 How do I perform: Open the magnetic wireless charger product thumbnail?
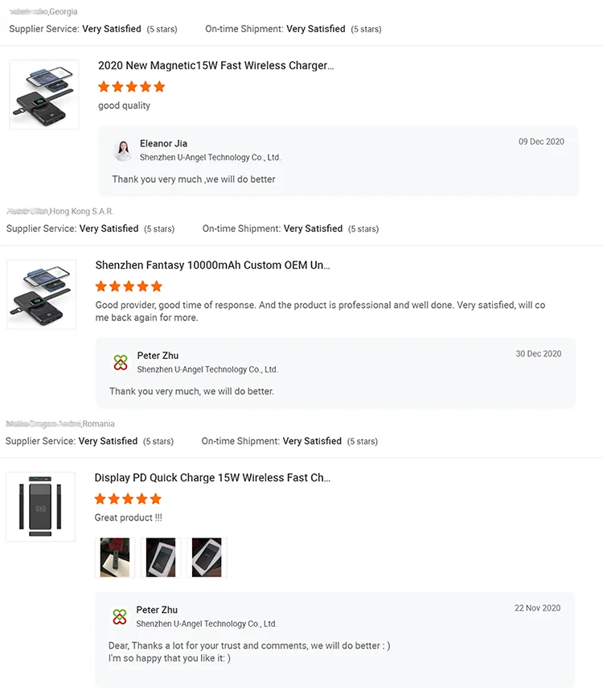[43, 93]
